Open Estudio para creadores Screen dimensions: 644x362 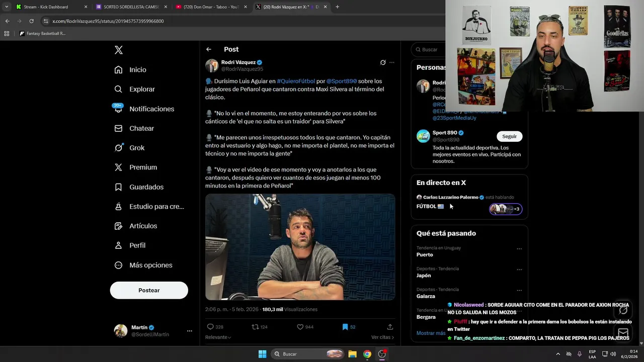(x=149, y=206)
